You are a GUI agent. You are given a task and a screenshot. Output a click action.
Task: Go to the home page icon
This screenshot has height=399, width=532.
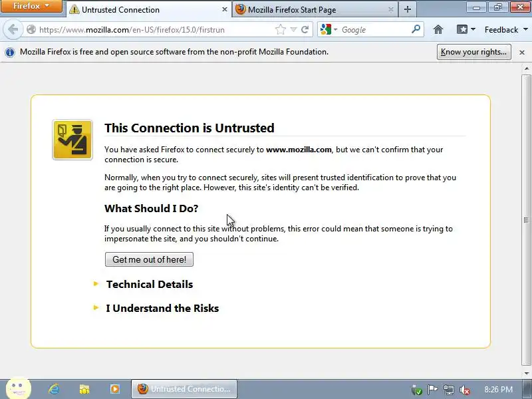(438, 29)
